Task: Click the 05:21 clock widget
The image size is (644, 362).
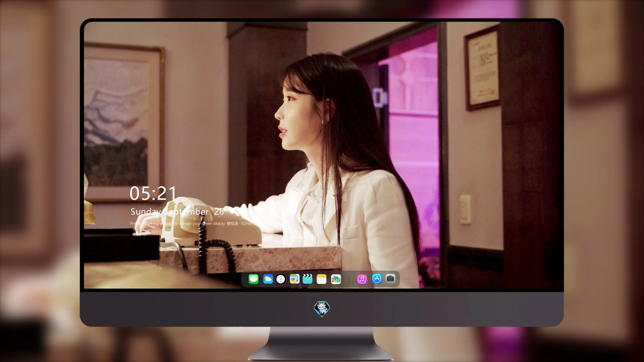Action: (x=153, y=193)
